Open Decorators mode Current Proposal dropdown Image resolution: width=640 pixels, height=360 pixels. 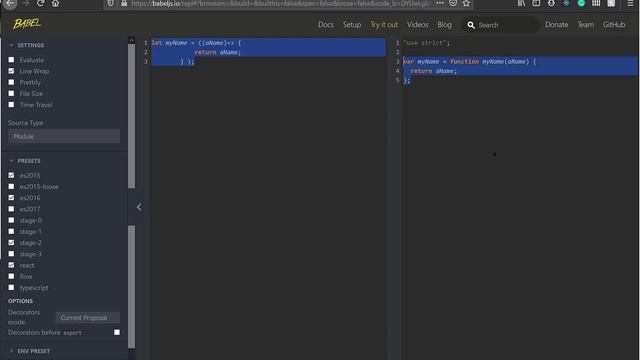pos(88,318)
